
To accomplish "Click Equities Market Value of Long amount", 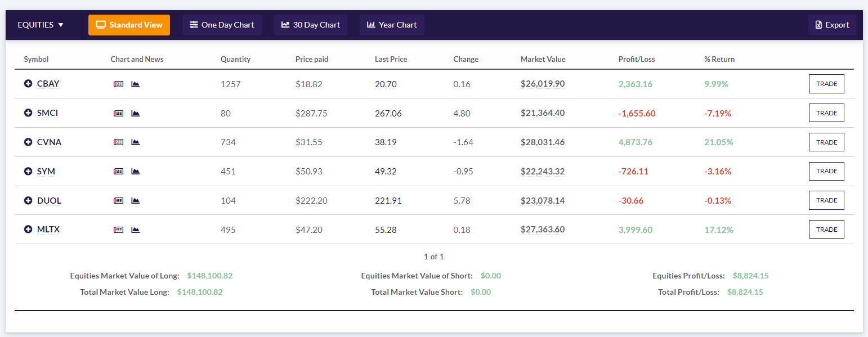I will coord(210,276).
